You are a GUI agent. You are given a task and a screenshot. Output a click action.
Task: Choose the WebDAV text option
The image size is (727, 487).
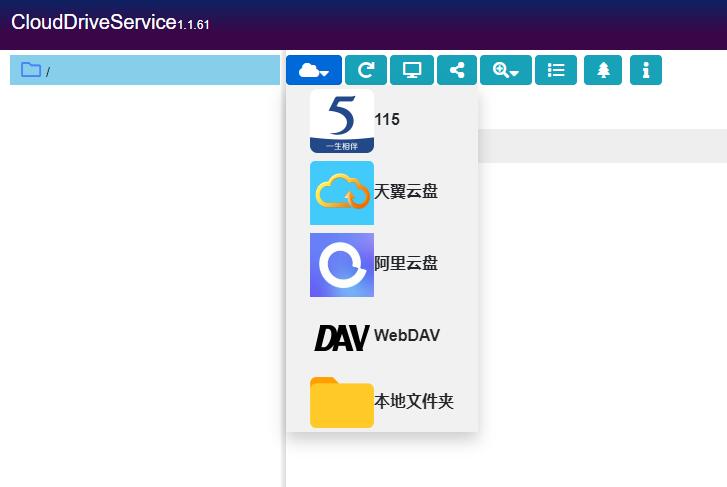click(x=406, y=336)
